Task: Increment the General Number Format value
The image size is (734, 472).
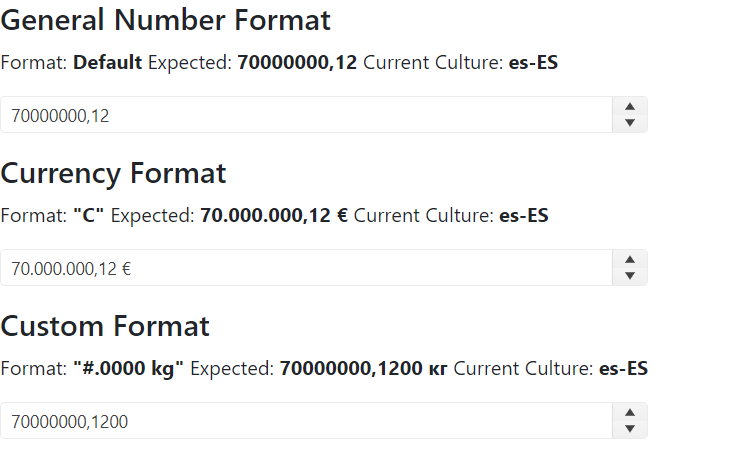Action: tap(629, 106)
